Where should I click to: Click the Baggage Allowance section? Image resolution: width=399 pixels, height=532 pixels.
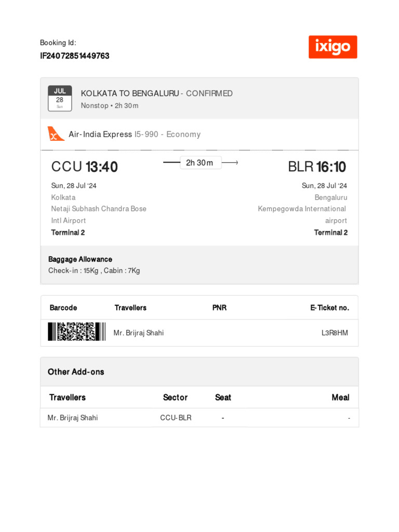[x=80, y=259]
